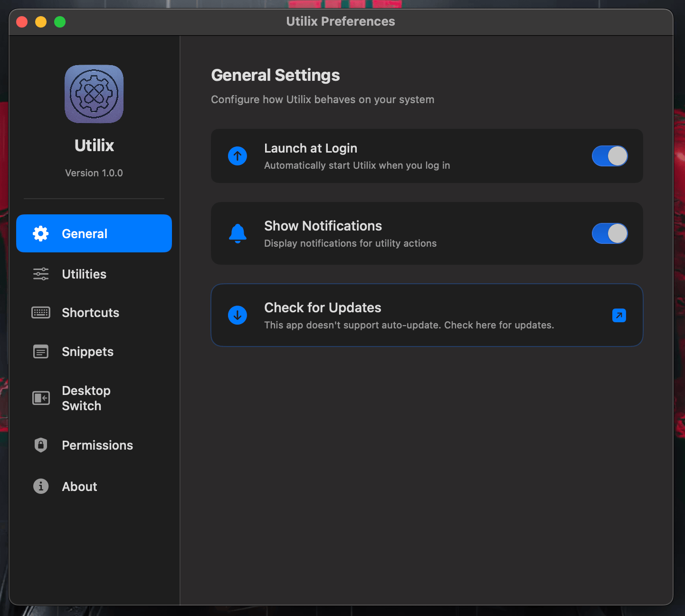Click the up-arrow Launch at Login icon
This screenshot has width=685, height=616.
click(238, 156)
